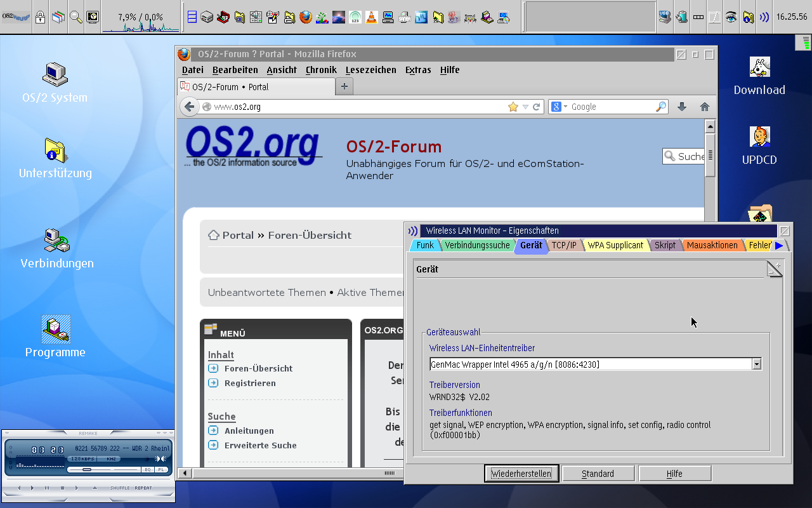Switch to the Mausaktionen tab
The height and width of the screenshot is (508, 812).
pyautogui.click(x=712, y=245)
